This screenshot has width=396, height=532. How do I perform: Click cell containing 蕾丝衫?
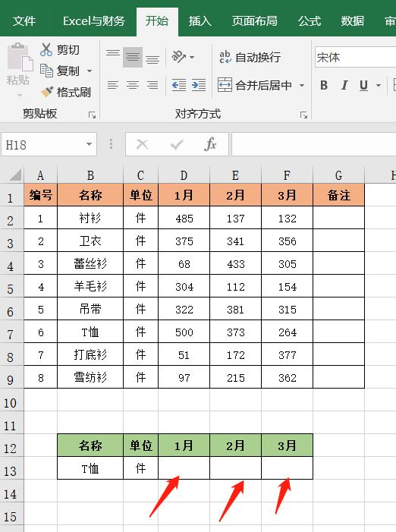(90, 263)
